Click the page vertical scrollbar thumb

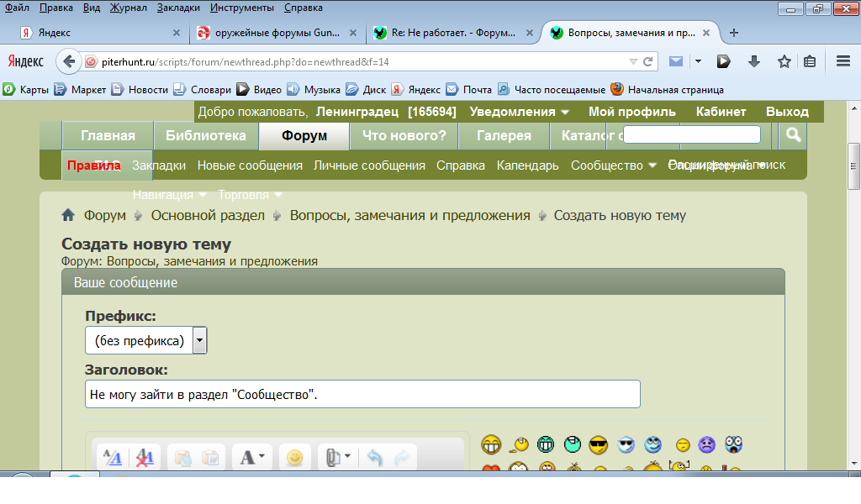[854, 166]
